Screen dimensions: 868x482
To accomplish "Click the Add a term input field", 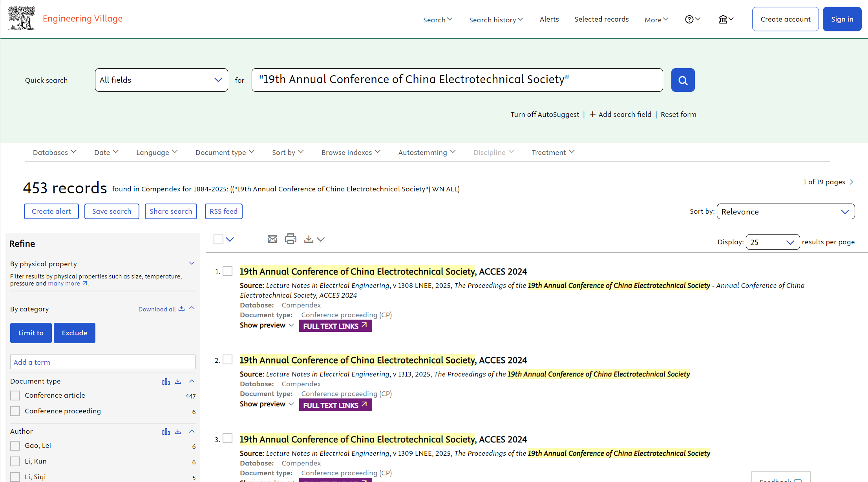I will click(x=102, y=362).
